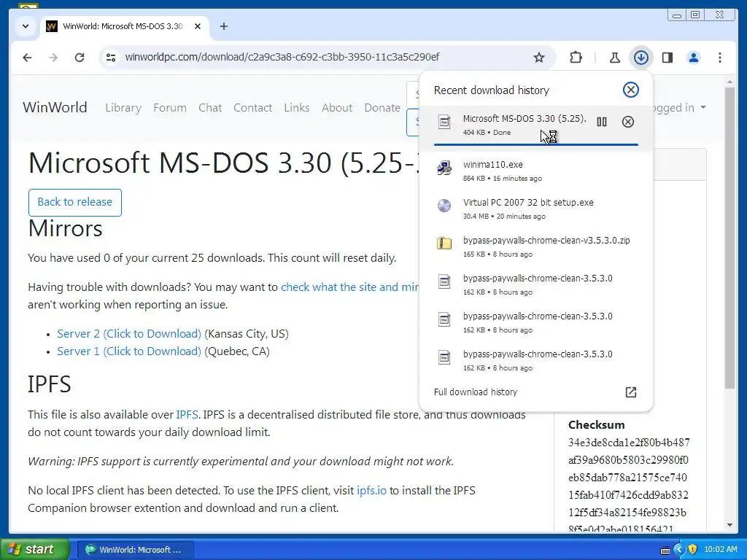This screenshot has height=560, width=747.
Task: Reload the current page
Action: tap(80, 58)
